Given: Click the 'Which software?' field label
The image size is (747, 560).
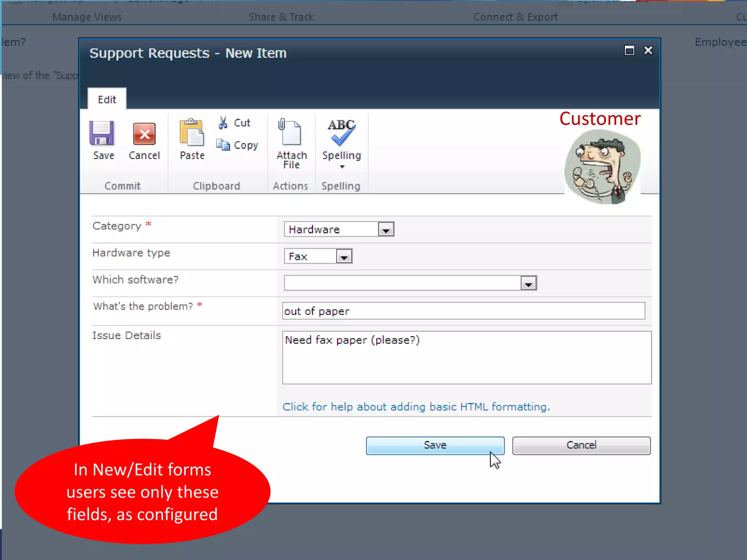Looking at the screenshot, I should (135, 280).
